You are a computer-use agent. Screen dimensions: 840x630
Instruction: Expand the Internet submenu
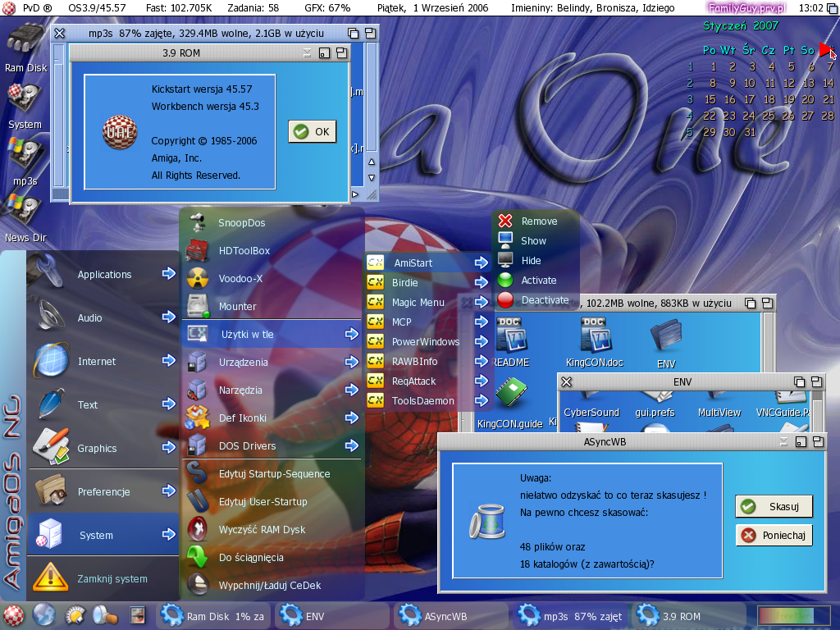[103, 361]
